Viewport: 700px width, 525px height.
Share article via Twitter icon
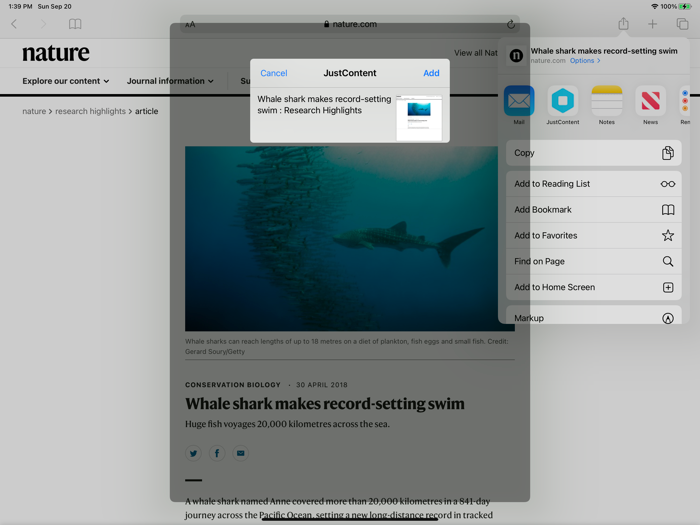[x=193, y=454]
